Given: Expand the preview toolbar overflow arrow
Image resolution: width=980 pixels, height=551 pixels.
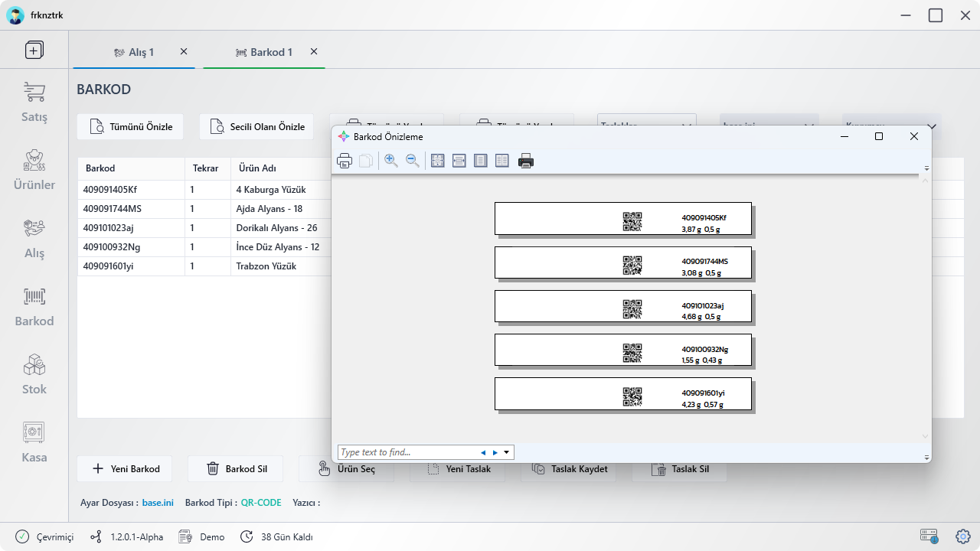Looking at the screenshot, I should pyautogui.click(x=926, y=168).
